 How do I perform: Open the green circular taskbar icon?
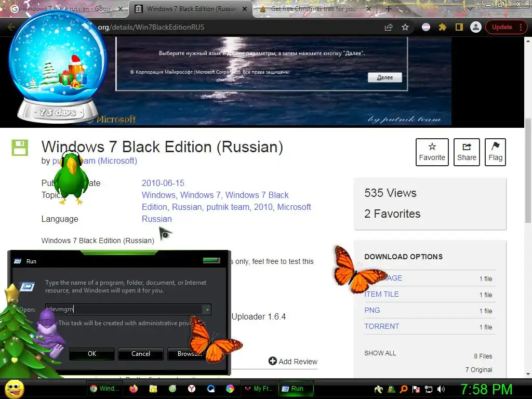tap(172, 389)
